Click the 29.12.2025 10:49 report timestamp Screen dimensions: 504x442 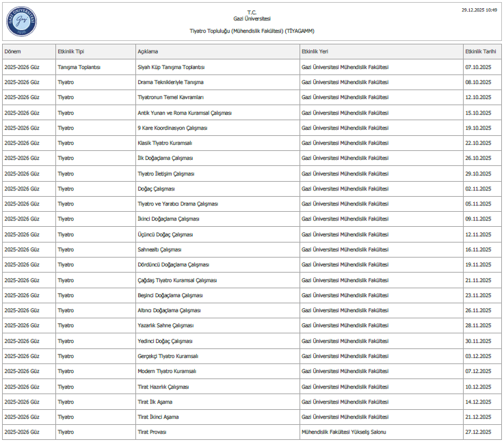[479, 10]
